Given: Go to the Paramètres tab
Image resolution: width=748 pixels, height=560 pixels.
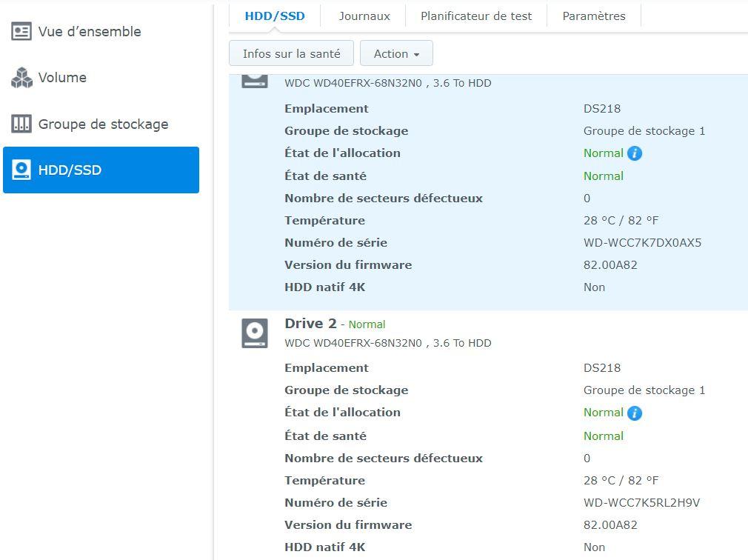Looking at the screenshot, I should (594, 16).
